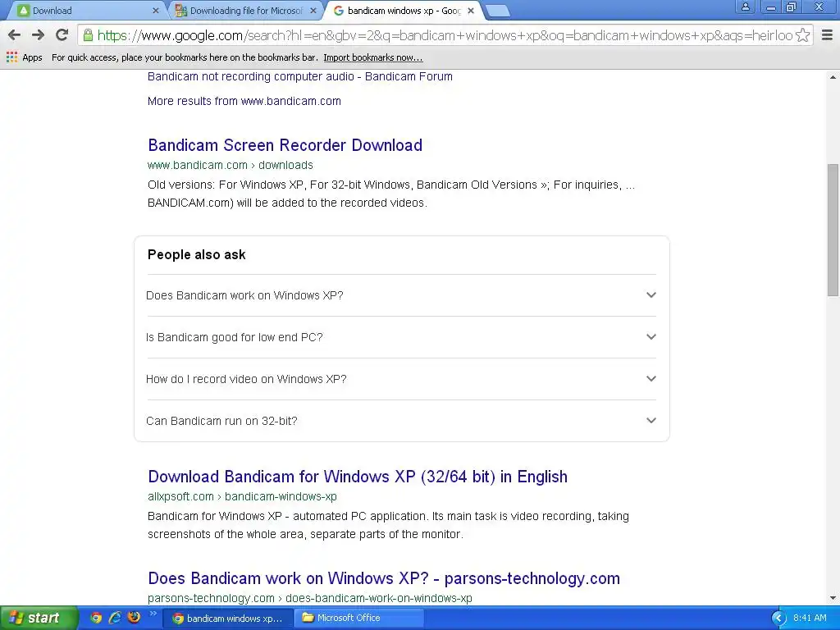The image size is (840, 630).
Task: Click the green padlock security icon
Action: pos(88,35)
